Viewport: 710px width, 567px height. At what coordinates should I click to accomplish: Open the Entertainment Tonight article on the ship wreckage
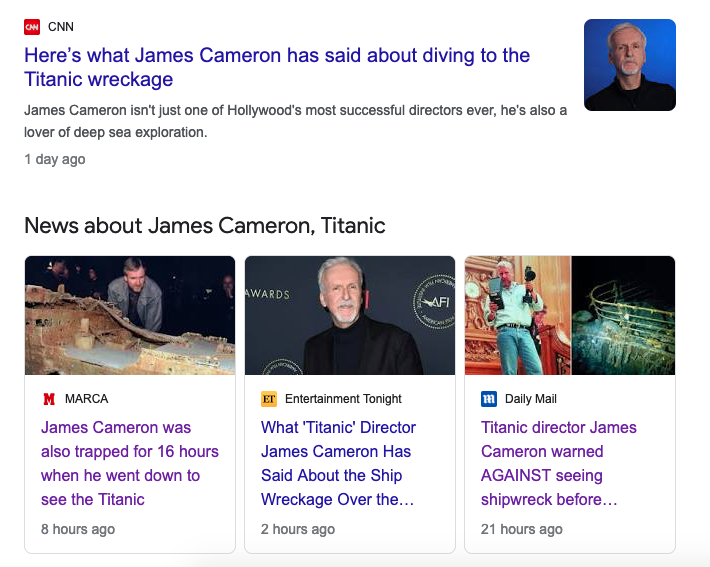338,463
